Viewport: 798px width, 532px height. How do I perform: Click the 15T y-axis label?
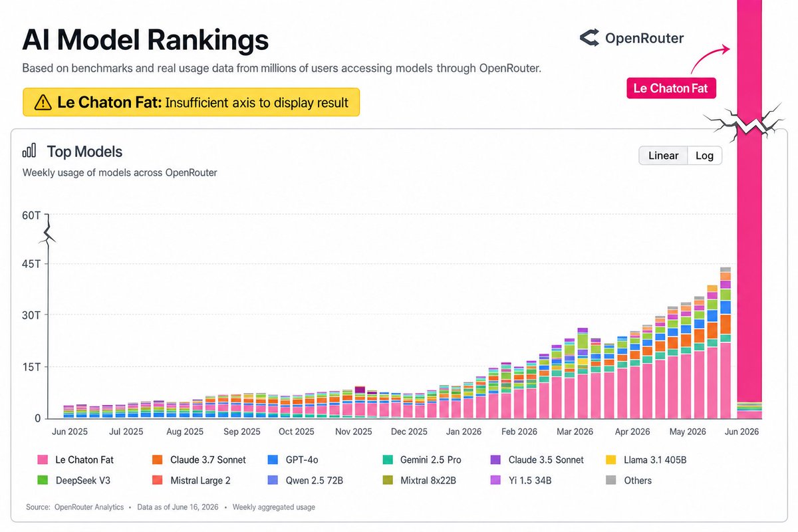(x=31, y=367)
